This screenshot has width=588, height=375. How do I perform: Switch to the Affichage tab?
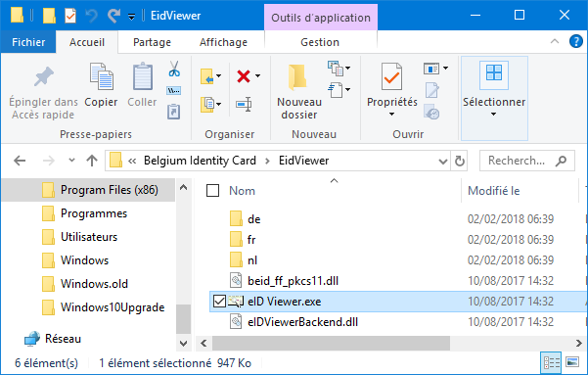click(223, 42)
